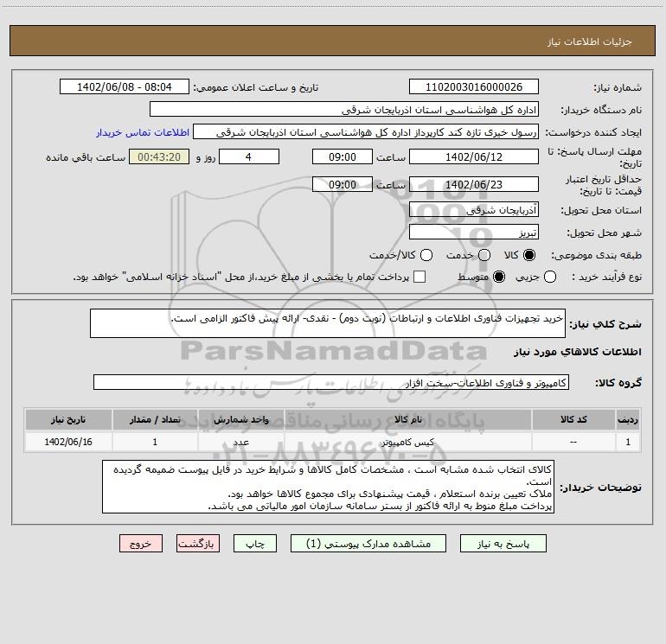This screenshot has height=644, width=666.
Task: Click response deadline hour field next to 1402/06/12
Action: (x=343, y=156)
